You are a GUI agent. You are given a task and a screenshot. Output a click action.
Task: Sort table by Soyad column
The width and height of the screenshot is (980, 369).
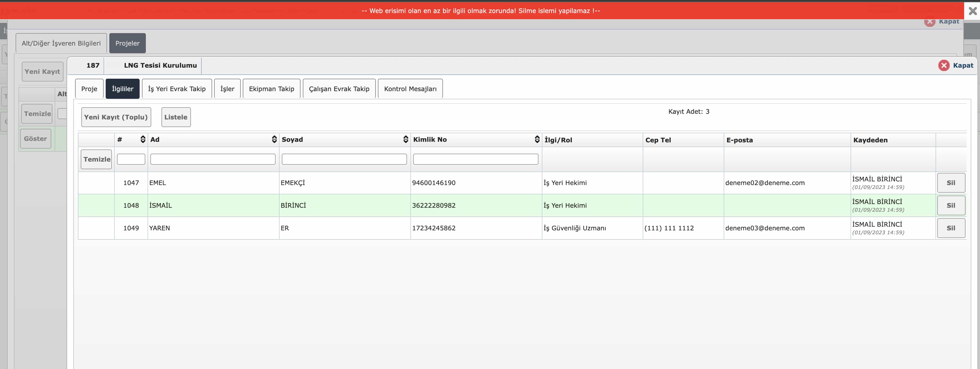click(x=406, y=140)
